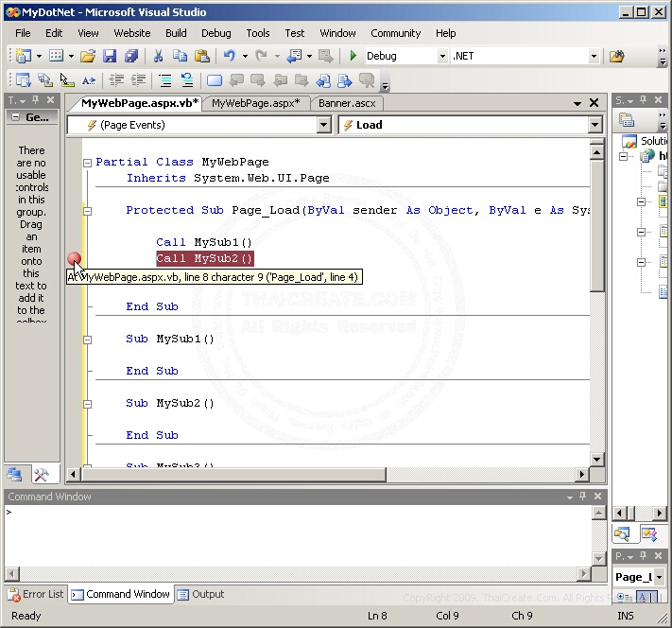Collapse the Sub MySub1 outline

pyautogui.click(x=88, y=340)
